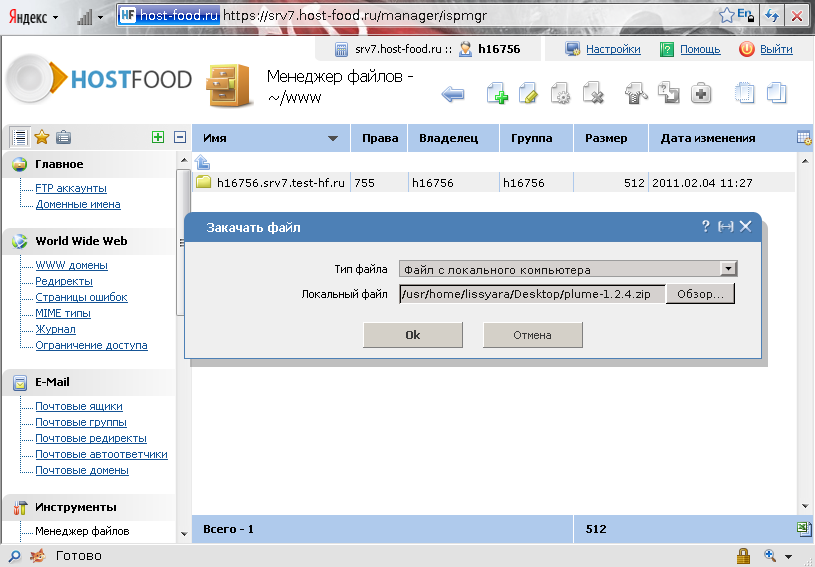Click the edit file pencil icon
The image size is (815, 567).
coord(529,95)
